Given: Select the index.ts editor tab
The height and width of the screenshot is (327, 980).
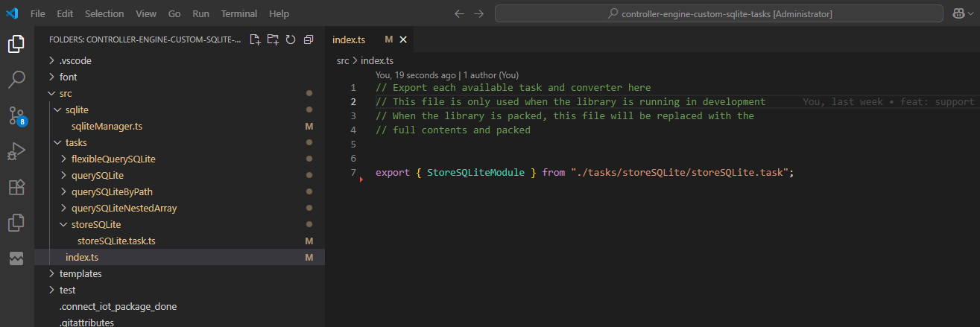Looking at the screenshot, I should 369,39.
